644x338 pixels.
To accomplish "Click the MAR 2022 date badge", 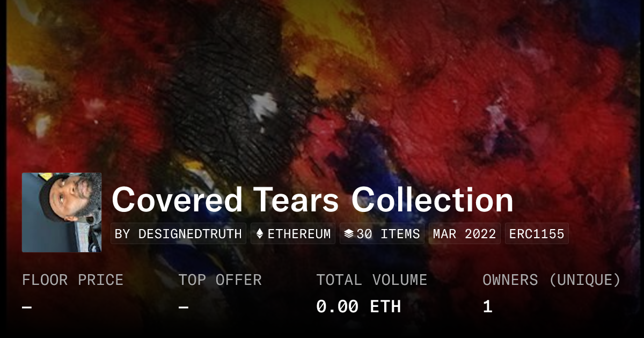I will pyautogui.click(x=465, y=234).
